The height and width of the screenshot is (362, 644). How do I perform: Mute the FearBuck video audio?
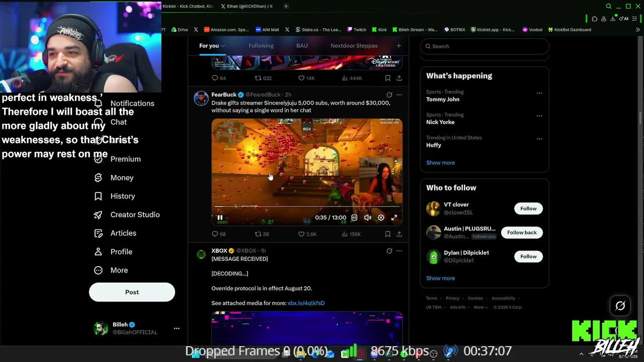pos(368,218)
